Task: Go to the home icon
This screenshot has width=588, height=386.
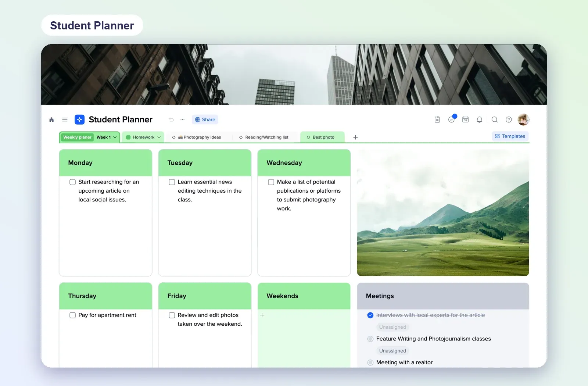Action: click(51, 119)
